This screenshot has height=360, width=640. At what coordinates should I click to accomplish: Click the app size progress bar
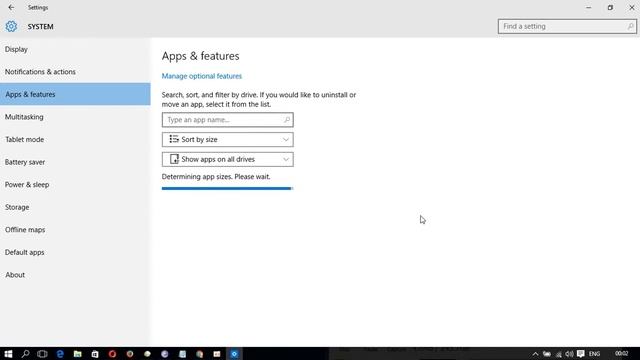[x=227, y=188]
